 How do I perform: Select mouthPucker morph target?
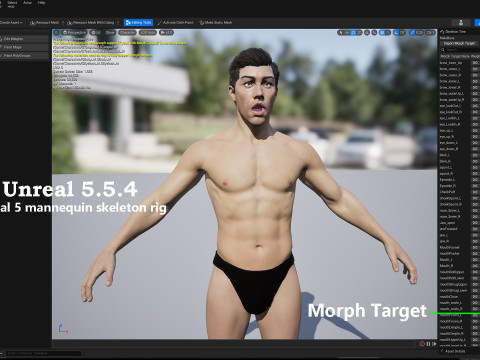[x=449, y=254]
